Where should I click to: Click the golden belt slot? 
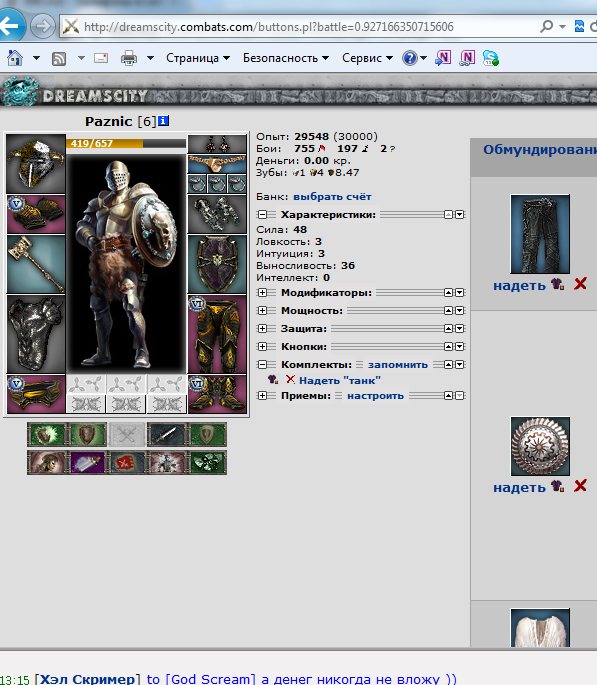coord(36,394)
